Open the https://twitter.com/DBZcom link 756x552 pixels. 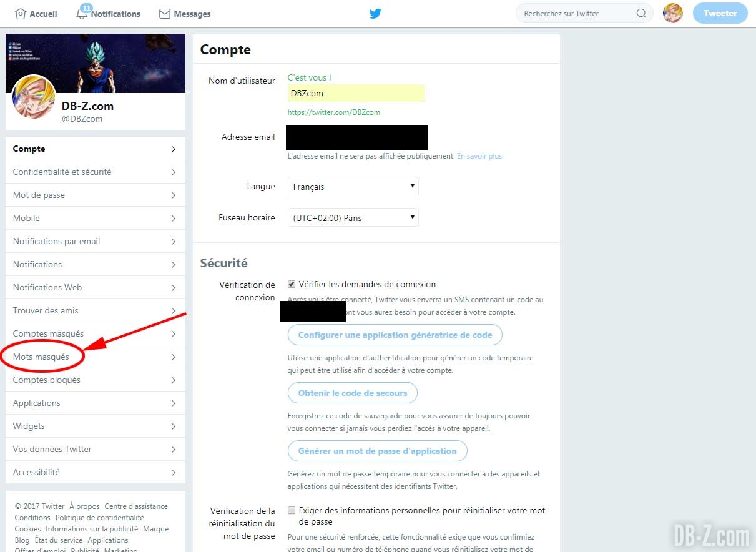tap(334, 112)
